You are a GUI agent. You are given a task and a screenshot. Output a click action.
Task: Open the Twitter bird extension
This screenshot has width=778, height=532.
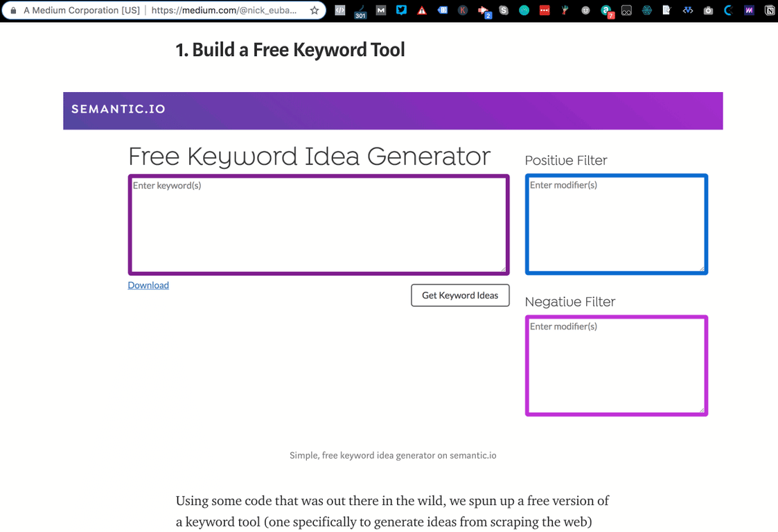(401, 10)
